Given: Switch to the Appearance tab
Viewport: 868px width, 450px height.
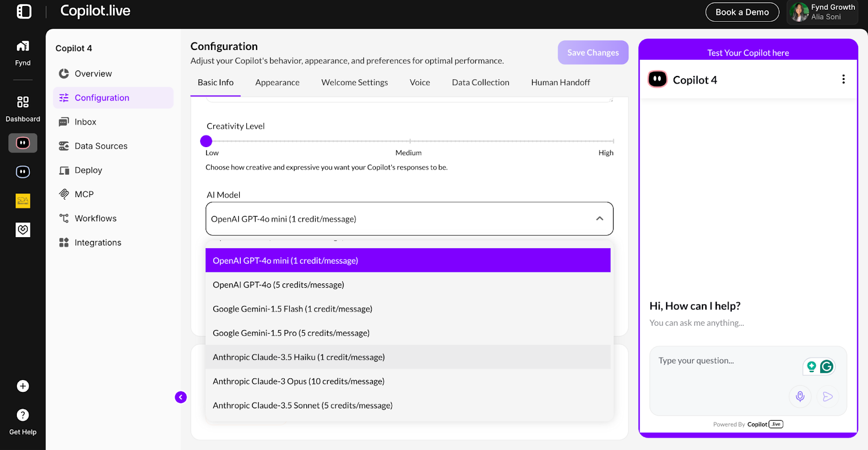Looking at the screenshot, I should point(277,83).
